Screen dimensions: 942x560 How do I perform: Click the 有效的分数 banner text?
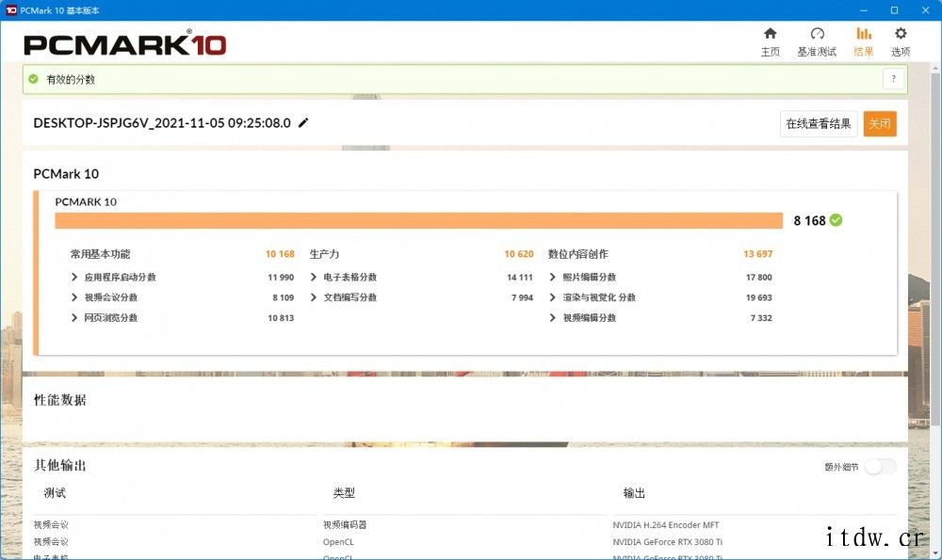pyautogui.click(x=71, y=79)
